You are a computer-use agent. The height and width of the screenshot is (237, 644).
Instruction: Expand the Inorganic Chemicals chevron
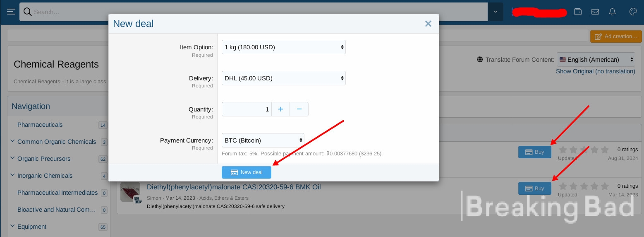click(12, 175)
